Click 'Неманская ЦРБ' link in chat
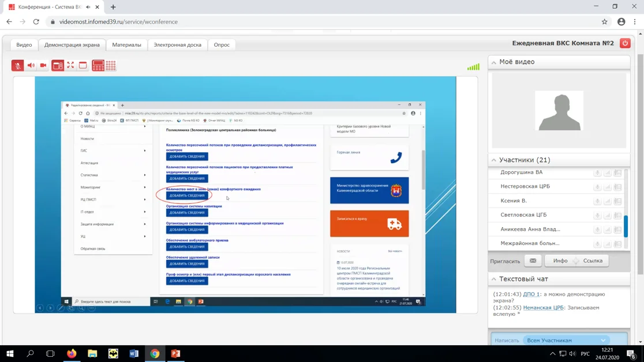This screenshot has height=362, width=644. point(543,308)
